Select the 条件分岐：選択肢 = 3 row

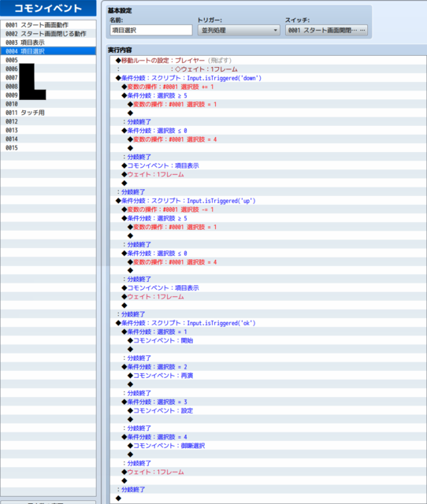click(268, 402)
